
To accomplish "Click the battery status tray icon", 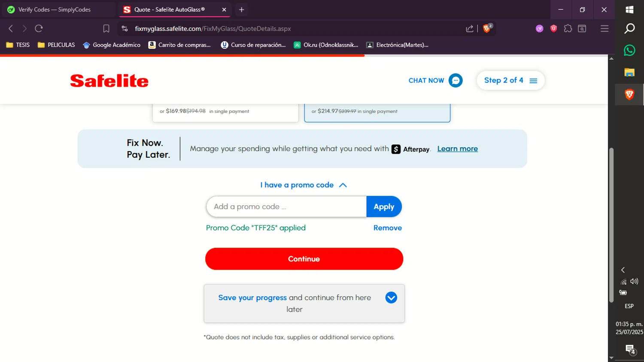I will [623, 292].
